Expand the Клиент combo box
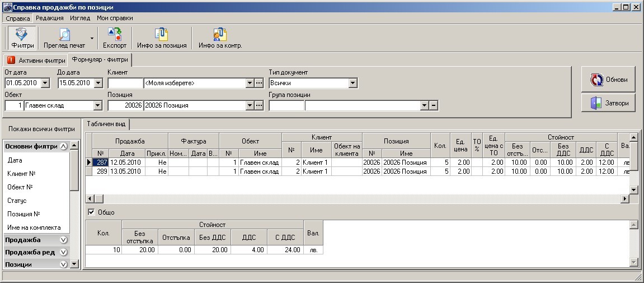 [250, 83]
